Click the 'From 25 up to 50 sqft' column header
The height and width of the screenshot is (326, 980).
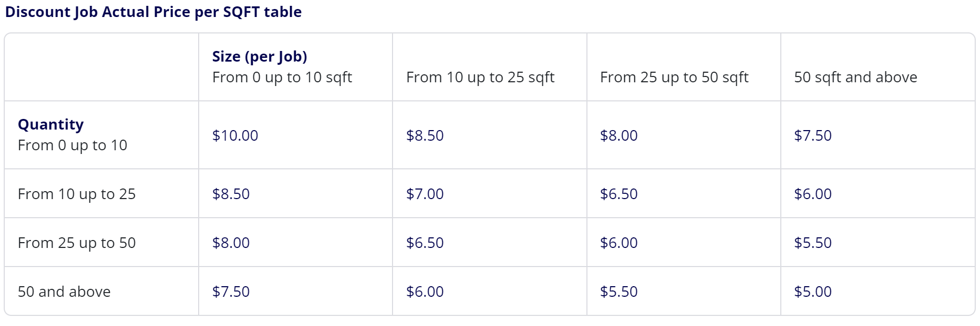coord(684,67)
